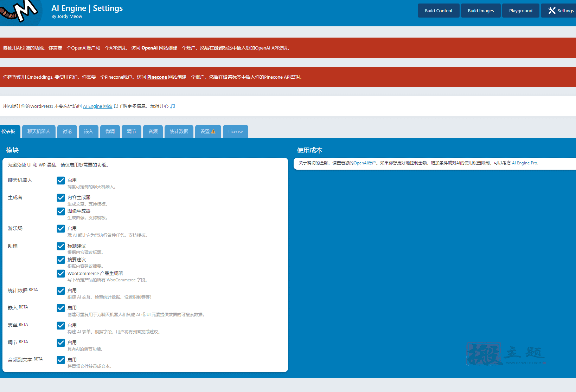Click the description "根据内容建议标题。"
The width and height of the screenshot is (576, 392).
(x=85, y=253)
